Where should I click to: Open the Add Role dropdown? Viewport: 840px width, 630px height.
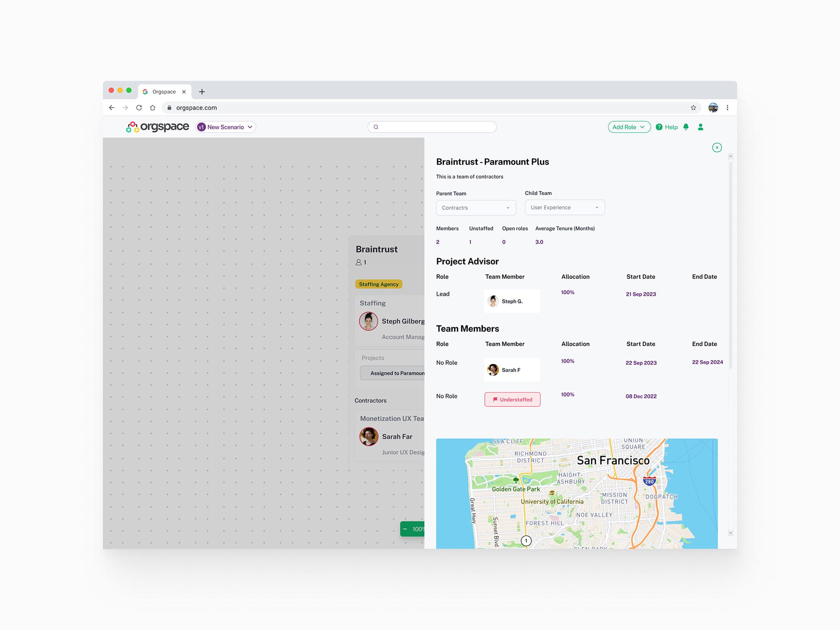[x=629, y=127]
